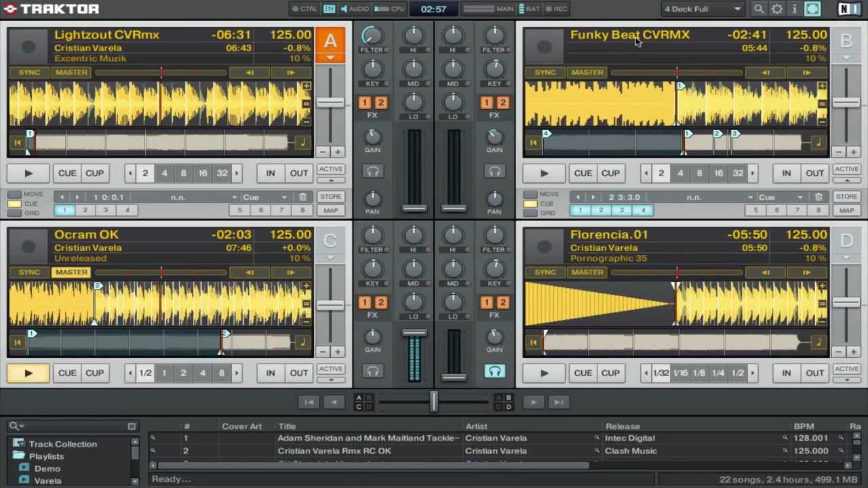This screenshot has height=488, width=868.
Task: Toggle MASTER on Deck A
Action: click(x=71, y=73)
